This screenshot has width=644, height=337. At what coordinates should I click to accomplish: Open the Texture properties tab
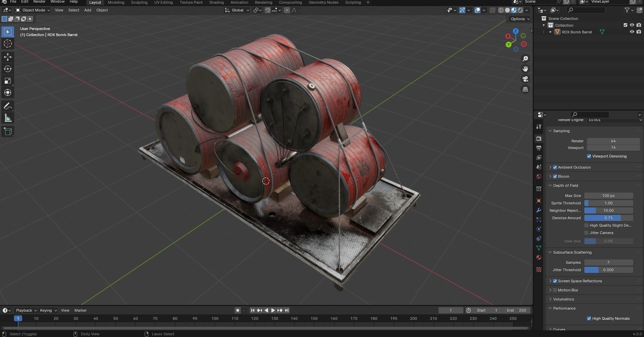[539, 270]
